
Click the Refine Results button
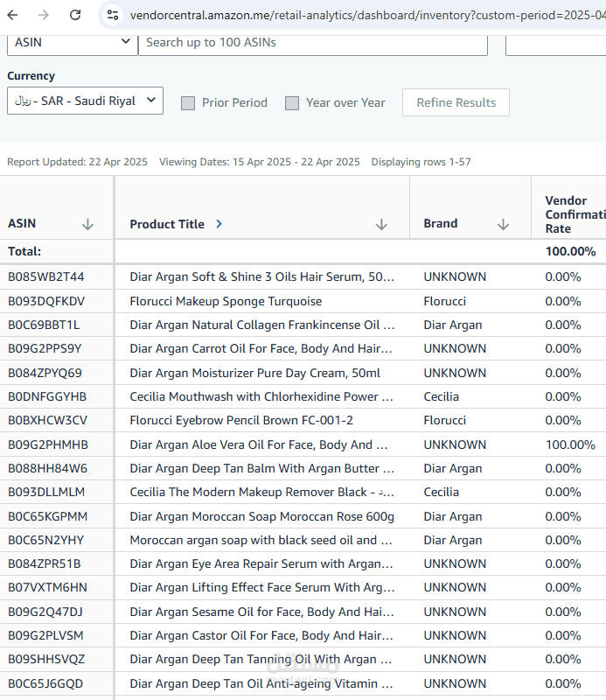coord(456,102)
